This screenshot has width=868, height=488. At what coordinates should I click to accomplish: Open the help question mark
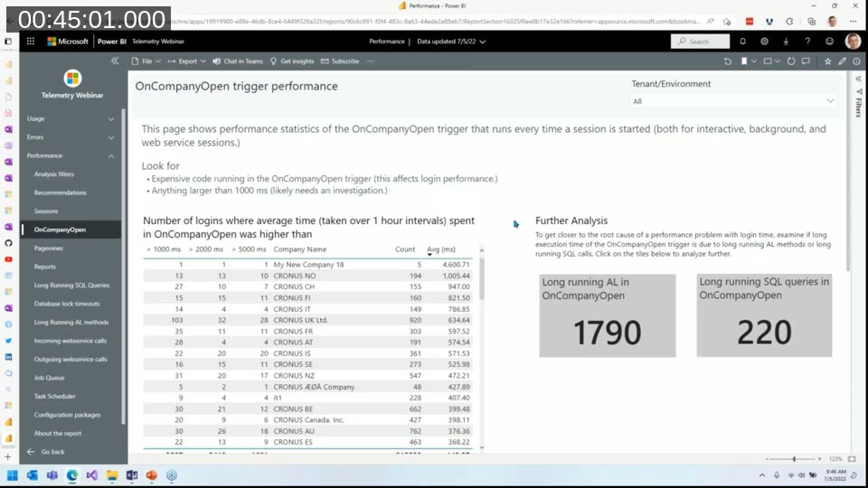click(x=807, y=42)
